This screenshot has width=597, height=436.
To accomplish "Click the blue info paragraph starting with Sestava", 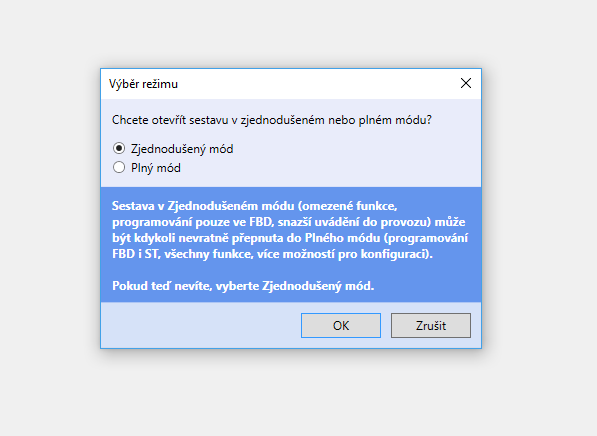I will click(290, 230).
